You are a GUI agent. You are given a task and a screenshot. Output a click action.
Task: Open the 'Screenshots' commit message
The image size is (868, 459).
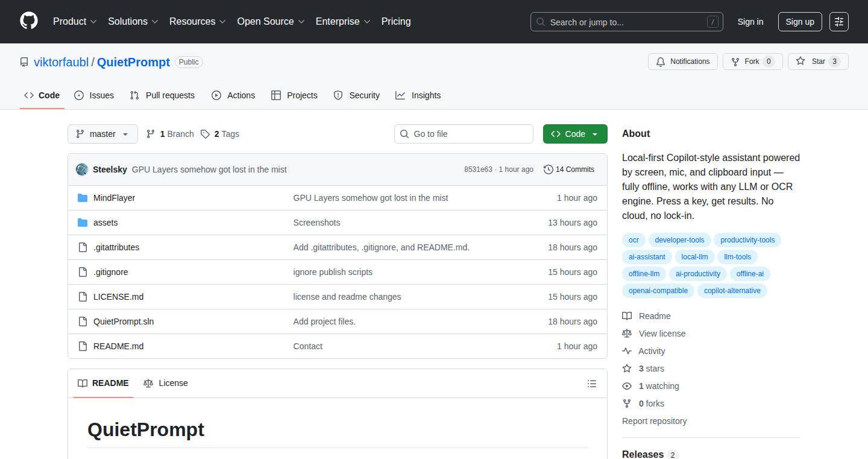tap(316, 223)
